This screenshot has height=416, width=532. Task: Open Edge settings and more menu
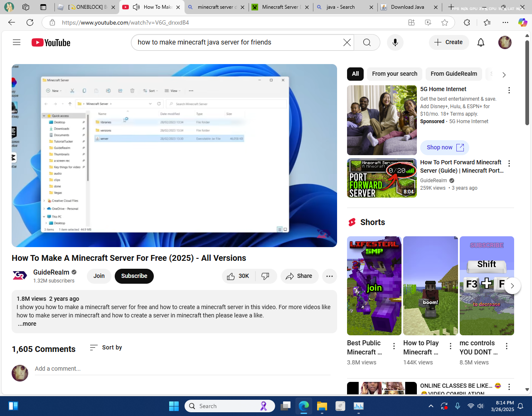(x=505, y=22)
